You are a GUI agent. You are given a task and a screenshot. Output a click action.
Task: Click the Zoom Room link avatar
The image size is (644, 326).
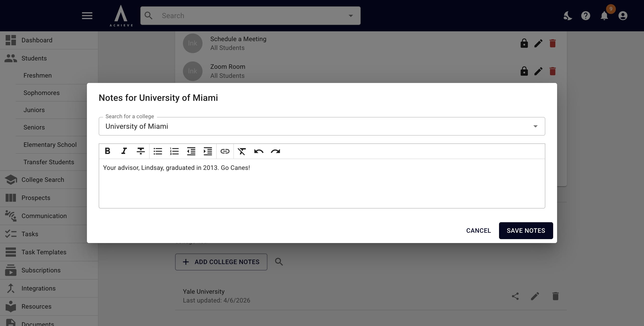tap(192, 71)
